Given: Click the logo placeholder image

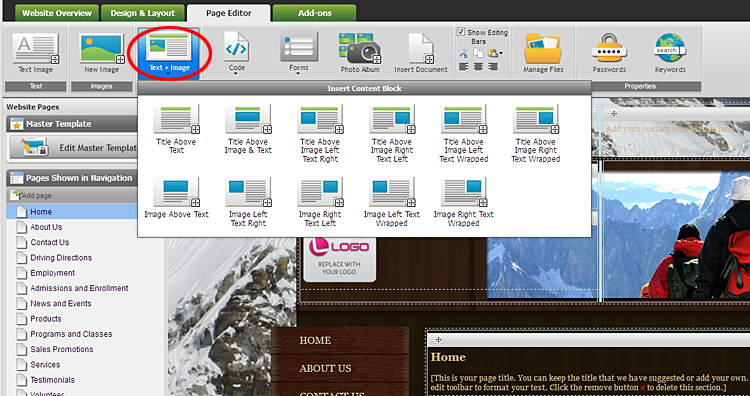Looking at the screenshot, I should tap(339, 259).
